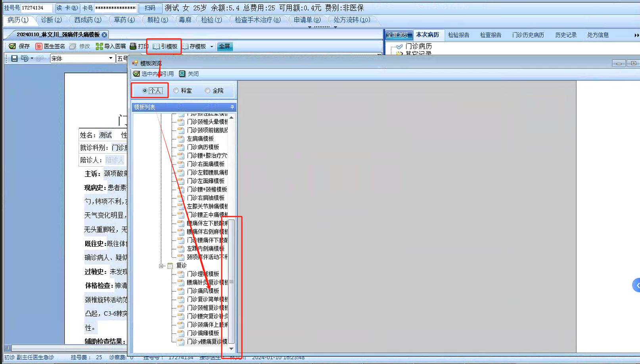
Task: Click the icon beside 门诊埋线模板
Action: [181, 274]
